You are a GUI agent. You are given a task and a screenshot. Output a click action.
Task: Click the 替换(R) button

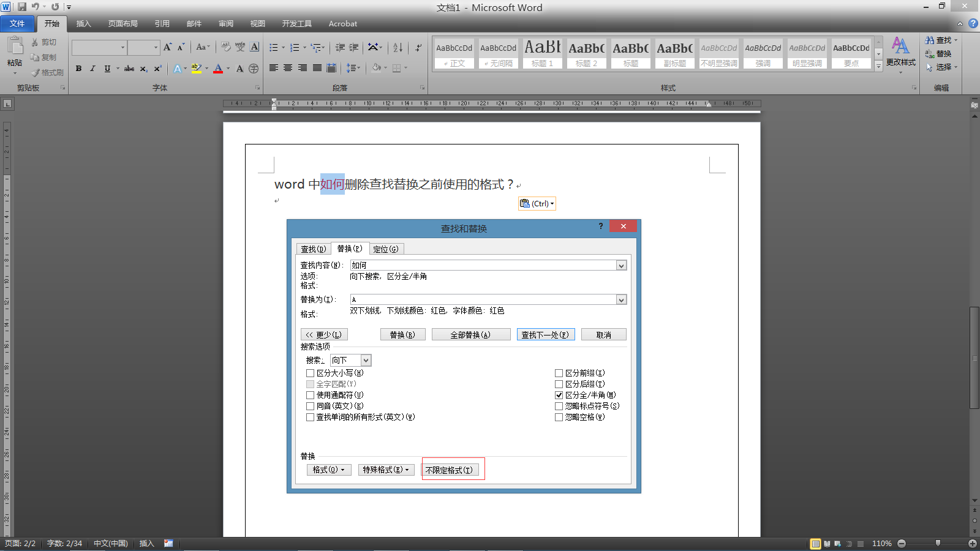(402, 335)
